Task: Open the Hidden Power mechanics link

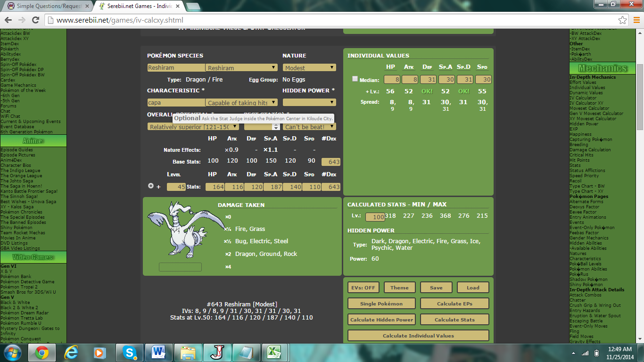Action: (x=584, y=124)
